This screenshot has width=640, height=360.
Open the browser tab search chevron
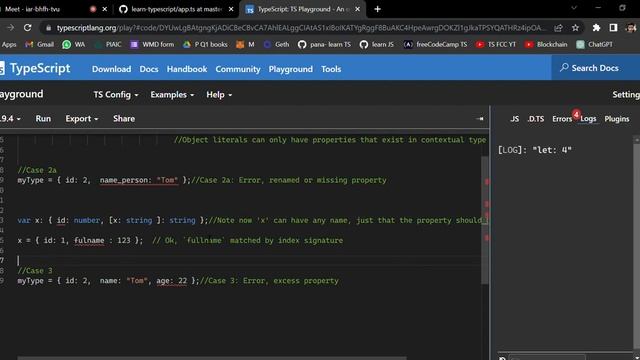(574, 8)
